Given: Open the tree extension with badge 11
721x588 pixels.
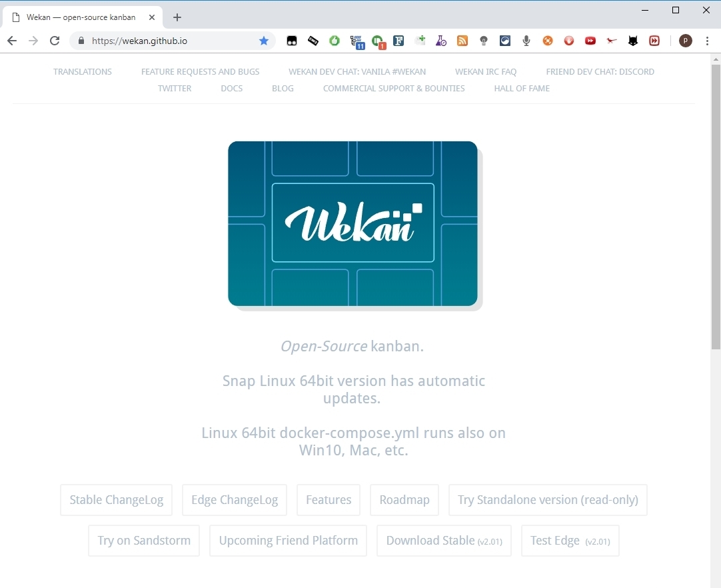Looking at the screenshot, I should click(357, 42).
